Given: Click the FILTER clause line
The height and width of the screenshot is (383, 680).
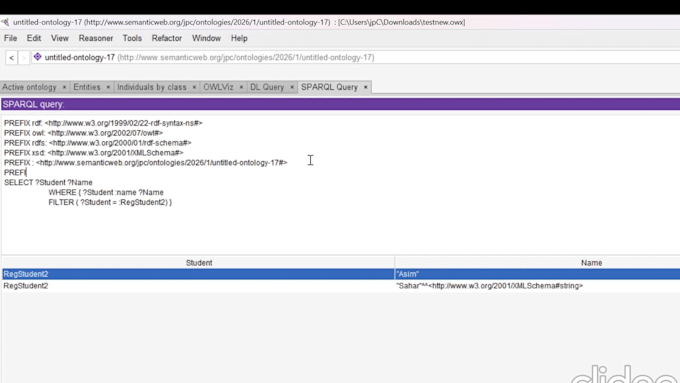Looking at the screenshot, I should click(110, 203).
